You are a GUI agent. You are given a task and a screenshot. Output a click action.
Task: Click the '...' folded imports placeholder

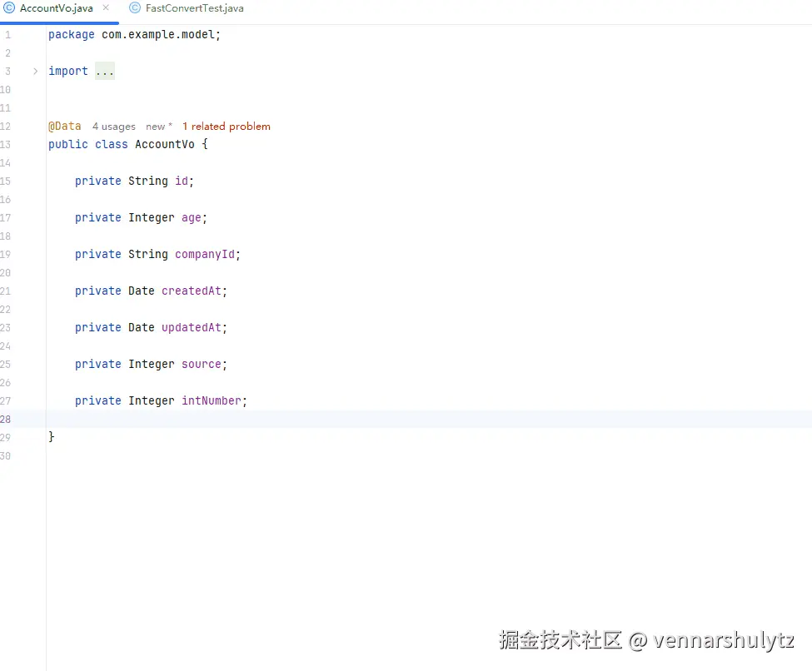105,71
